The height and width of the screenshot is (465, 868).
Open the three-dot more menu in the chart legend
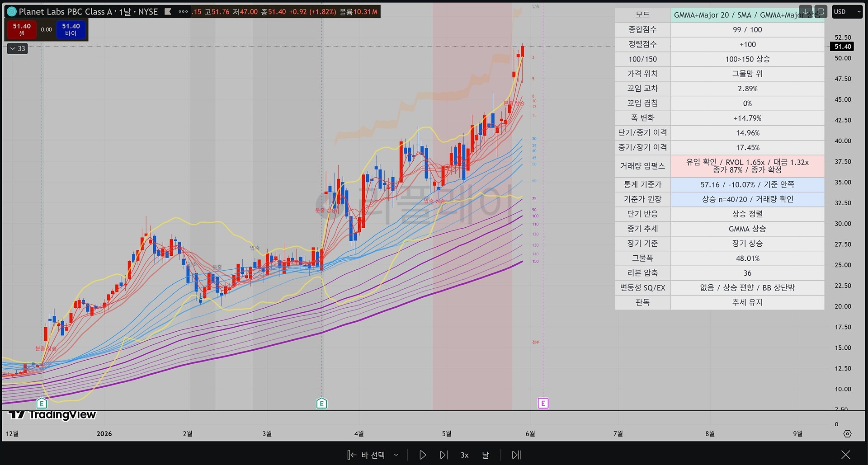coord(183,12)
